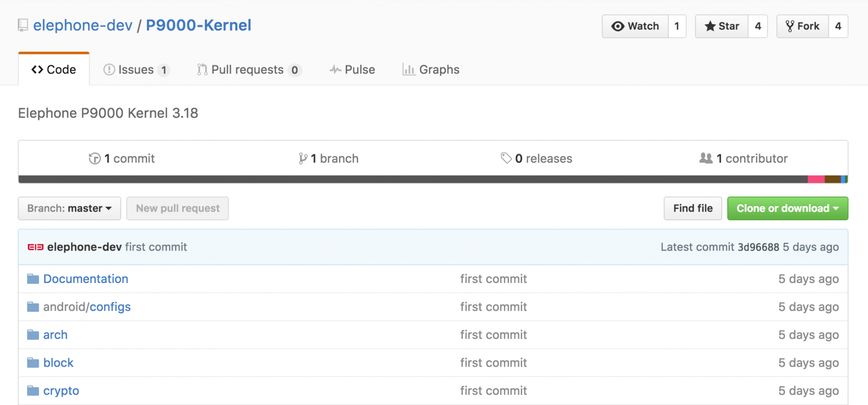Viewport: 868px width, 405px height.
Task: Open the 1 contributor page
Action: pyautogui.click(x=743, y=159)
